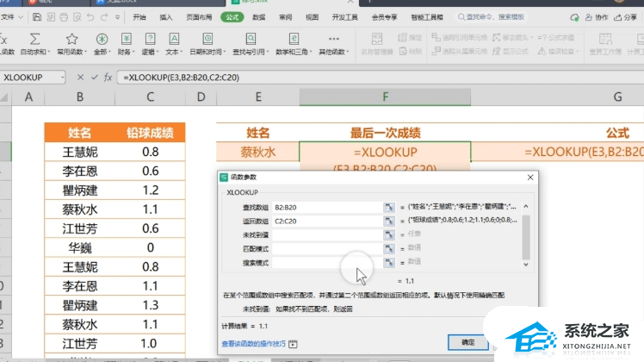Select the active 公式 (Formulas) tab
Screen dimensions: 644x362
pyautogui.click(x=232, y=17)
